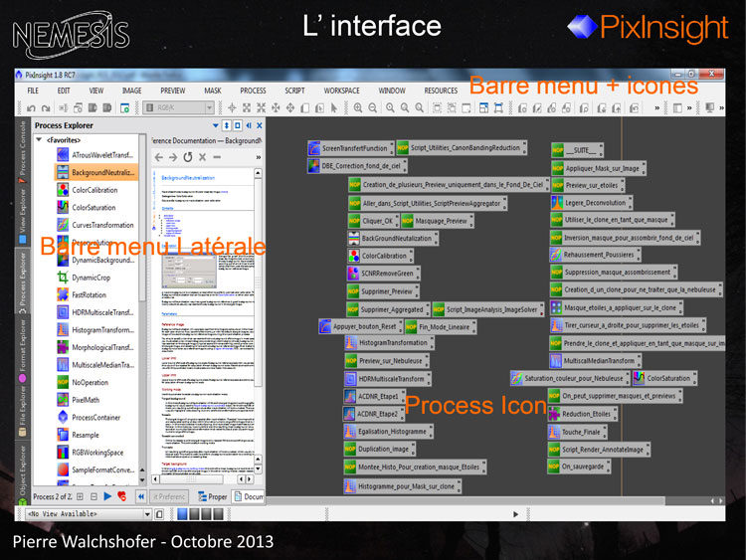Click the ACDNR_Etape1 process icon

(374, 396)
